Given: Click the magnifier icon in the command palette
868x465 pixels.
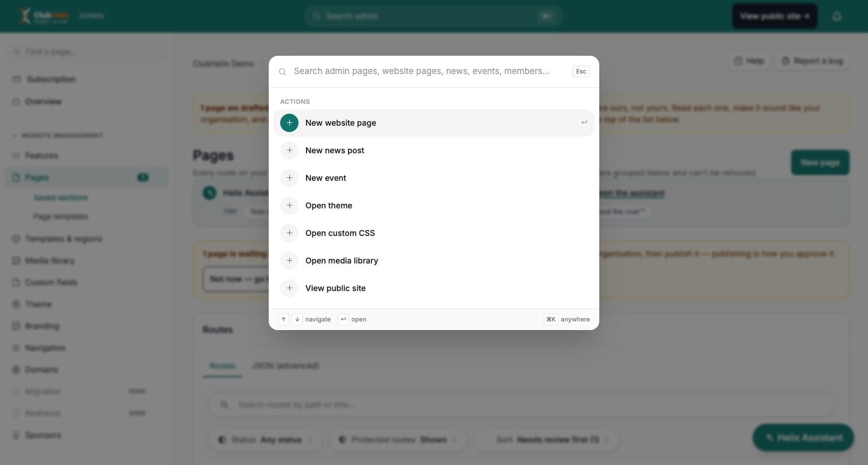Looking at the screenshot, I should pos(282,72).
